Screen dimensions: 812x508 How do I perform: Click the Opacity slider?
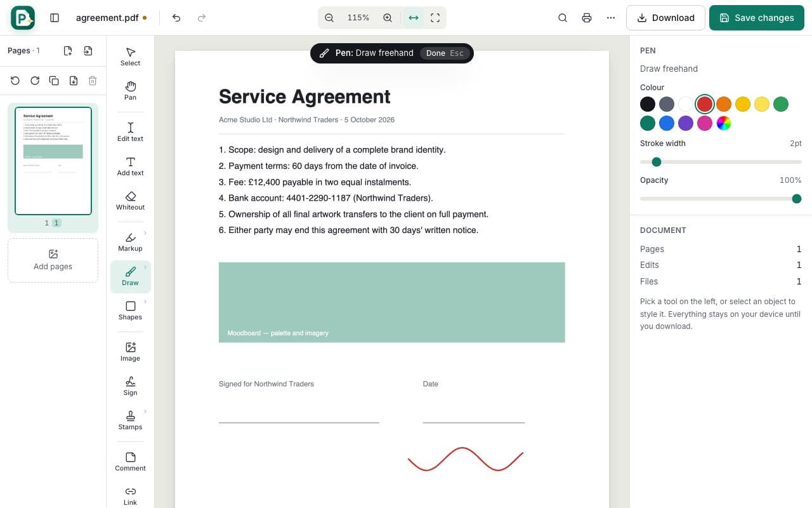tap(721, 199)
